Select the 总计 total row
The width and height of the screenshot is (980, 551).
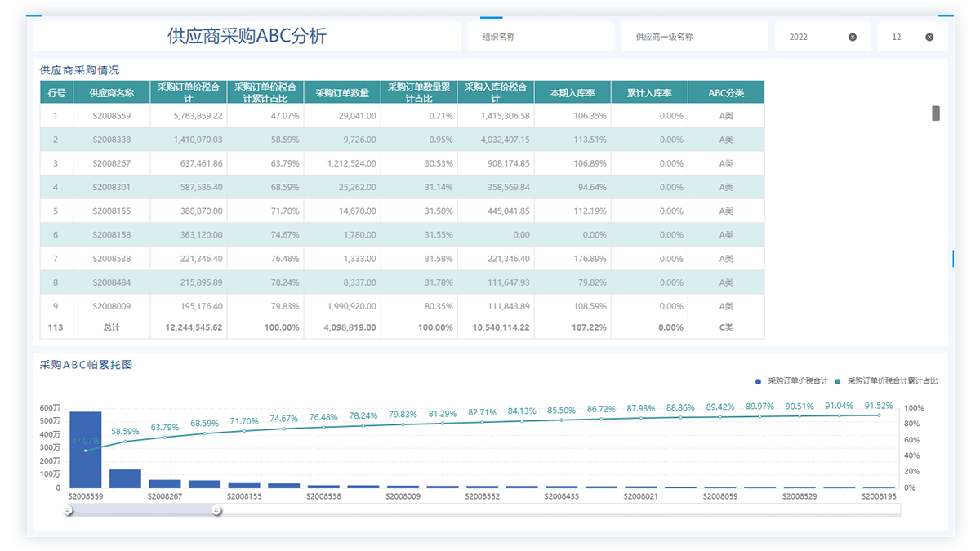tap(111, 327)
